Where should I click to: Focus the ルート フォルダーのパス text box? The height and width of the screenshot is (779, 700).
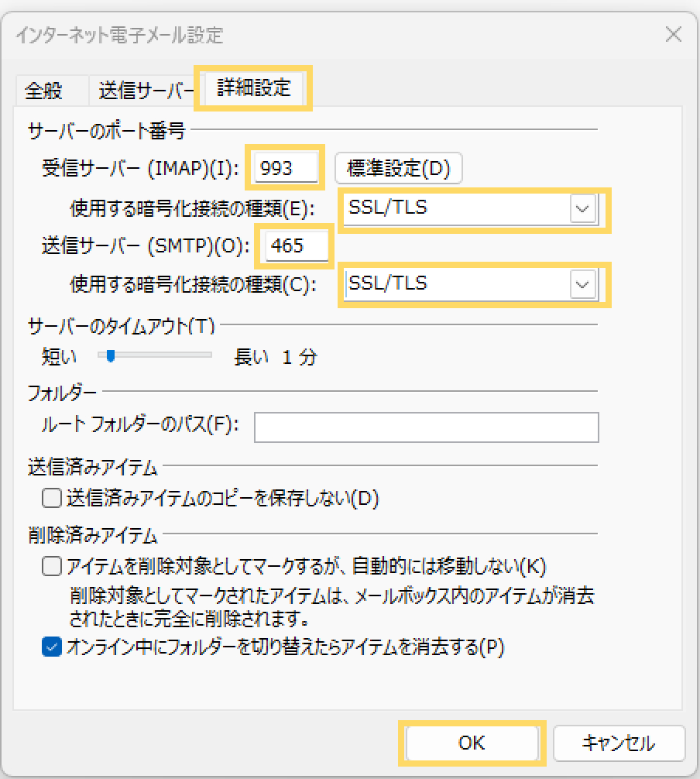426,427
